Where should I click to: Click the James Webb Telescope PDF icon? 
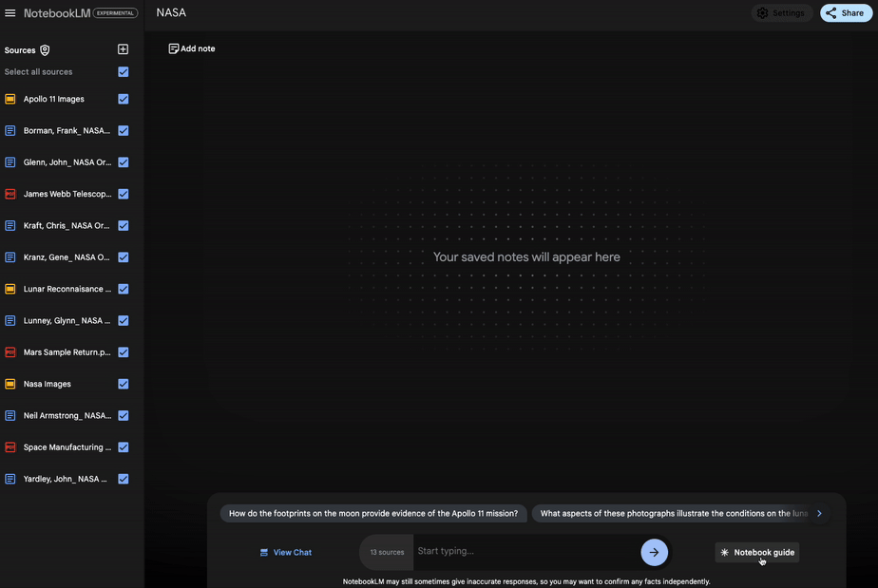[x=10, y=194]
